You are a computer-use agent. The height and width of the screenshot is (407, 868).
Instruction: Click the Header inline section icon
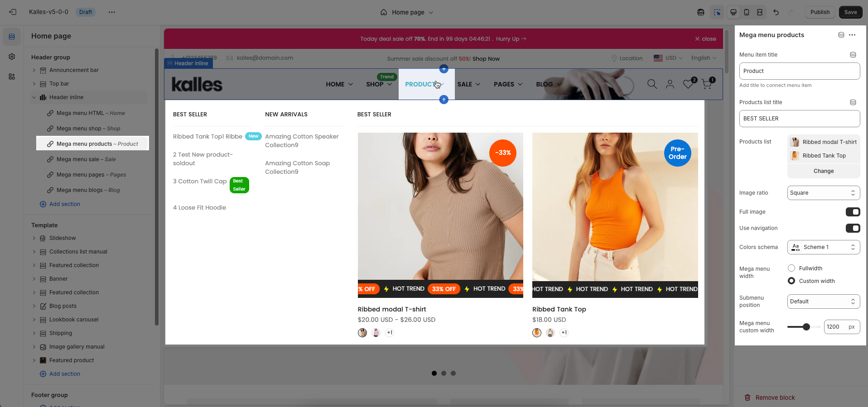pyautogui.click(x=43, y=97)
